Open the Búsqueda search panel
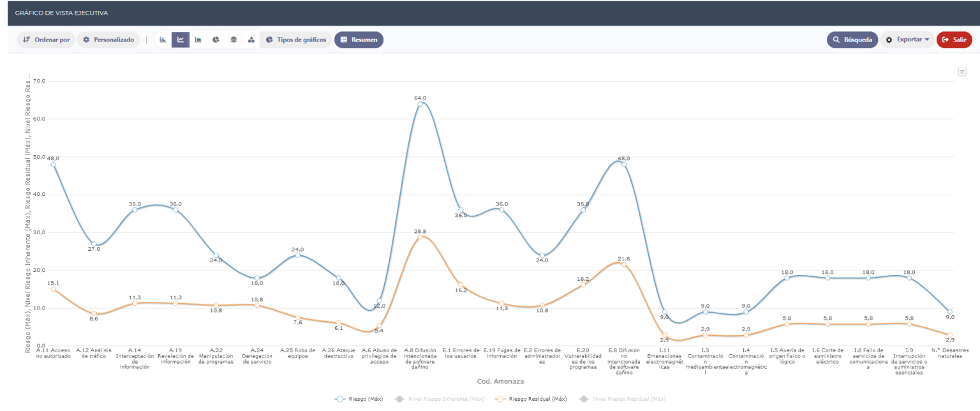 tap(852, 40)
